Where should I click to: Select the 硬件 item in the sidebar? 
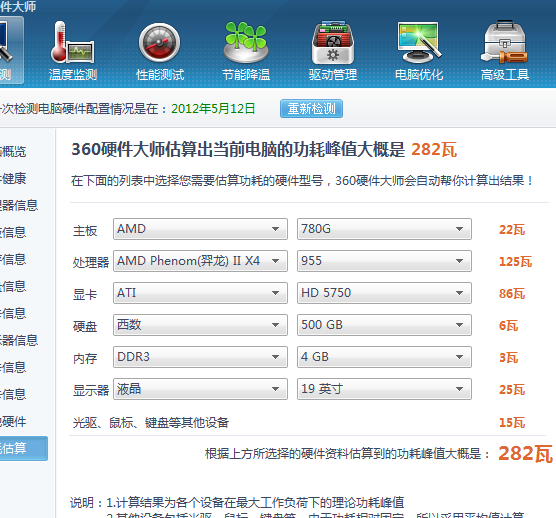click(13, 422)
